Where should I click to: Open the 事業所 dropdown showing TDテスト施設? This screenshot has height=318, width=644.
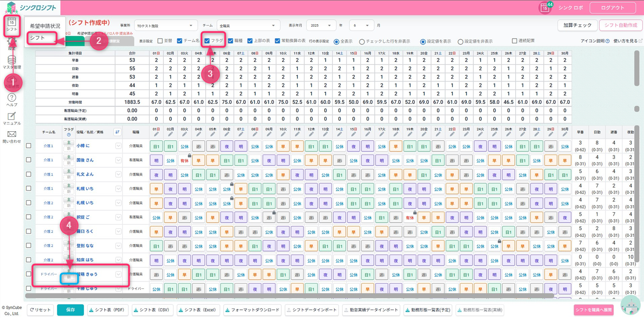click(x=166, y=26)
